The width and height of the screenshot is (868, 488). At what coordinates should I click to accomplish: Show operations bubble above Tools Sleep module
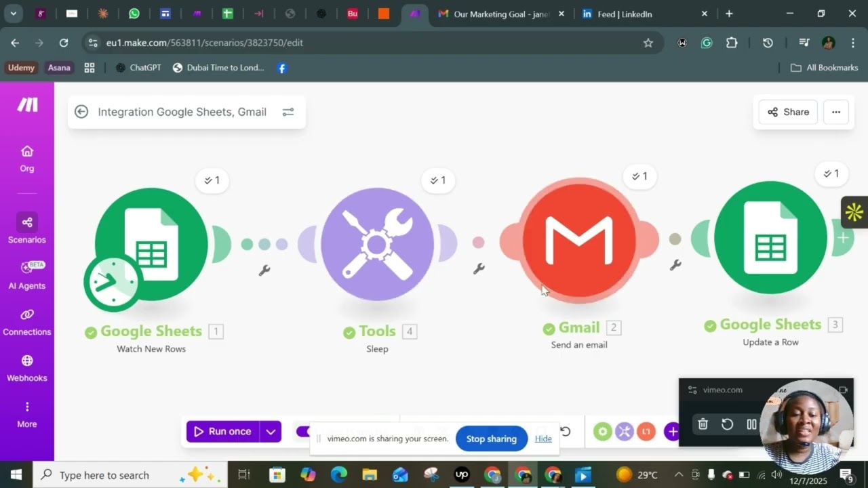point(438,180)
